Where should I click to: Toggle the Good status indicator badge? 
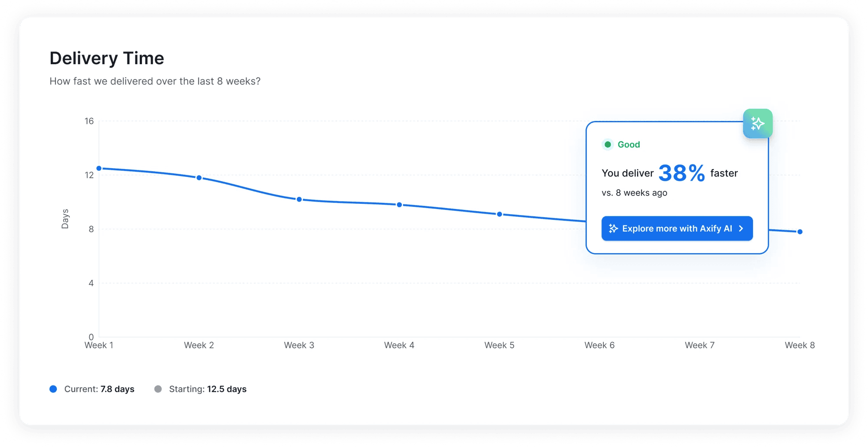[621, 144]
